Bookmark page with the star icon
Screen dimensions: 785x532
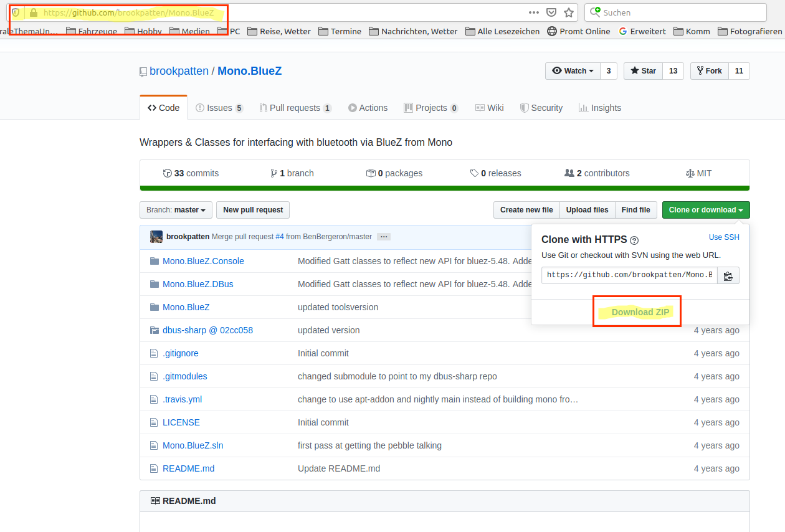coord(568,12)
